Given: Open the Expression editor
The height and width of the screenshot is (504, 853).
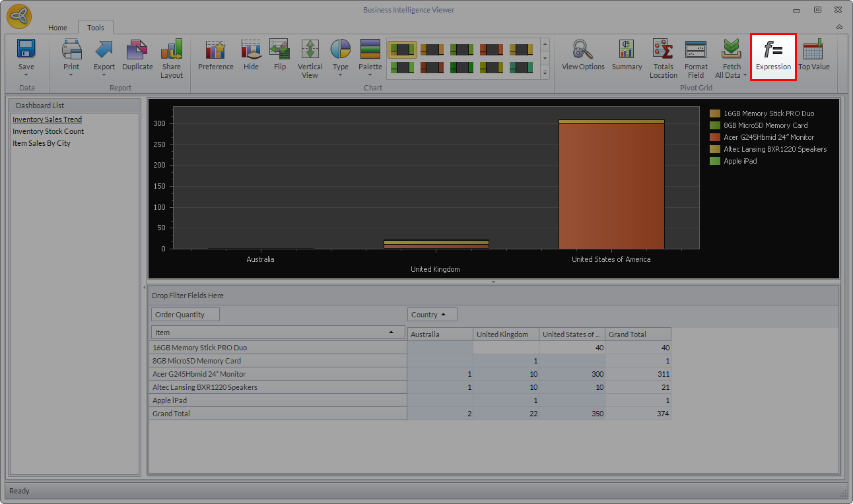Looking at the screenshot, I should coord(773,56).
